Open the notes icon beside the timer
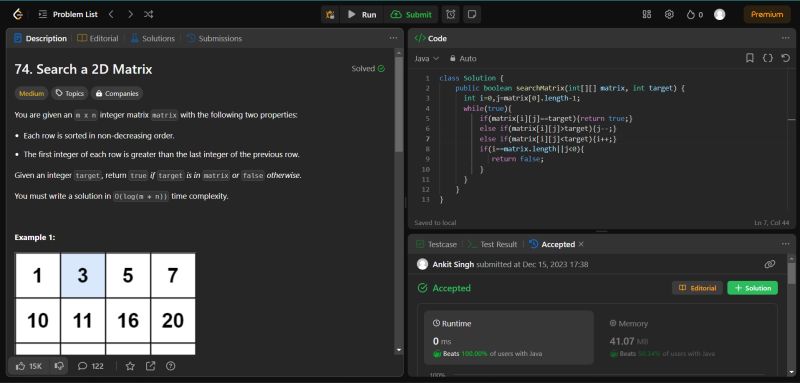Image resolution: width=800 pixels, height=383 pixels. click(x=472, y=14)
